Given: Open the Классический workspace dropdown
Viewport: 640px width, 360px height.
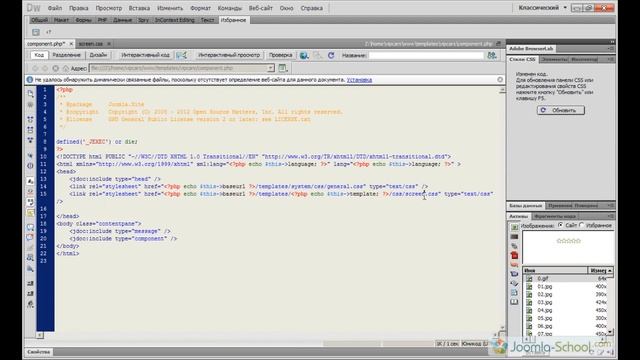Looking at the screenshot, I should click(x=542, y=8).
